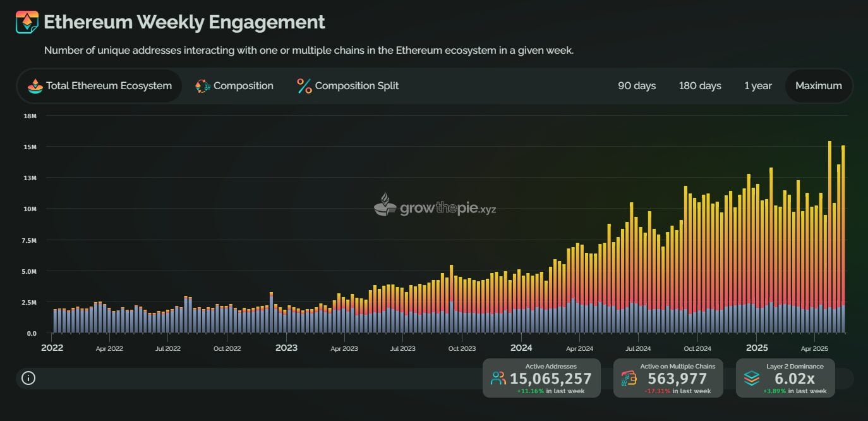Click the Total Ethereum Ecosystem tab icon

pos(34,86)
